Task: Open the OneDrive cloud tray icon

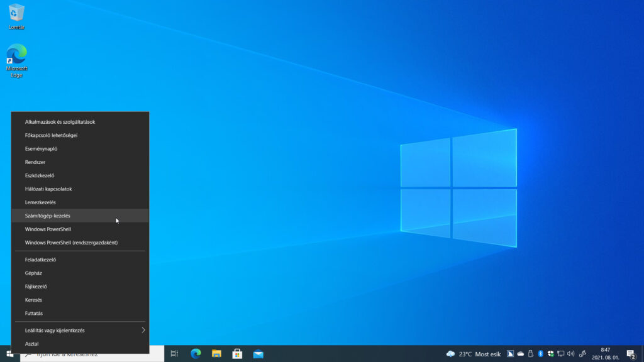Action: click(520, 354)
